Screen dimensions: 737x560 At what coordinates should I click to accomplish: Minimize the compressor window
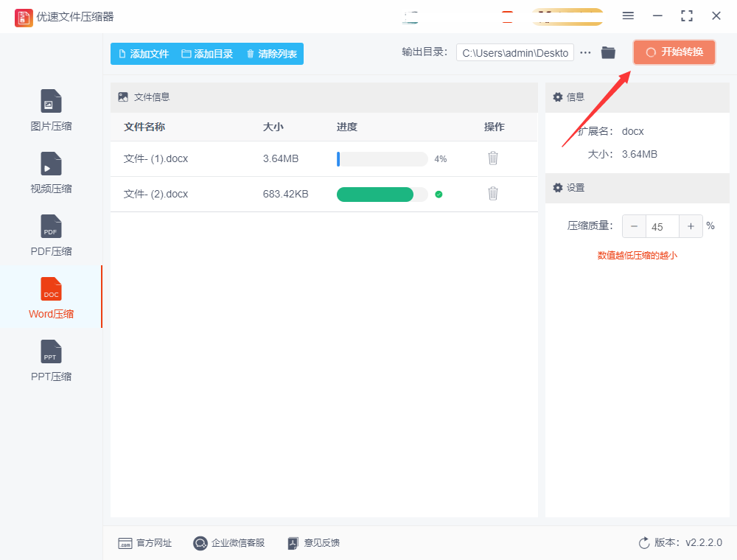657,16
